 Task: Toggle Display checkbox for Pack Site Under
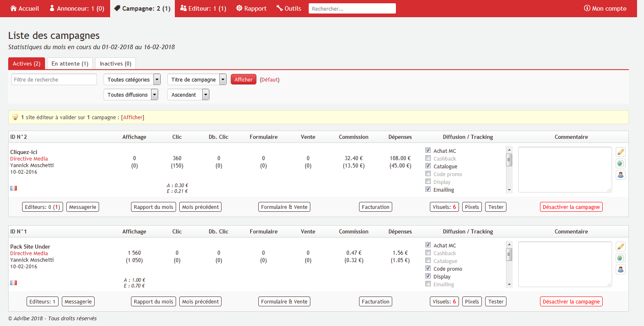(x=428, y=276)
